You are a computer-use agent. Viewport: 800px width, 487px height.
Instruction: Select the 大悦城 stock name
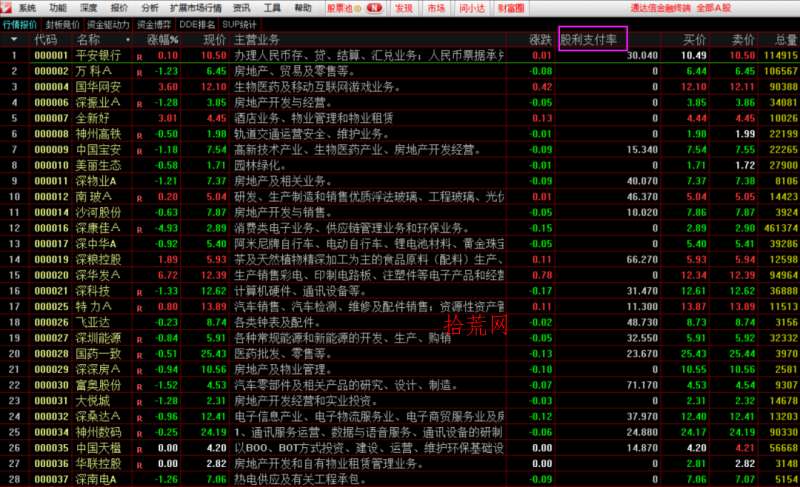pyautogui.click(x=93, y=401)
